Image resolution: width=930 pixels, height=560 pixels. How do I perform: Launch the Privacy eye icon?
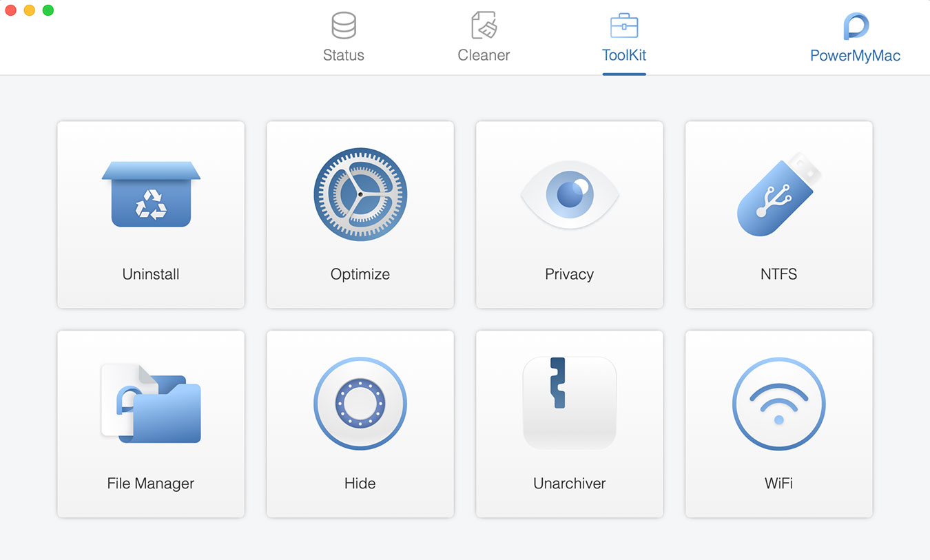coord(569,194)
